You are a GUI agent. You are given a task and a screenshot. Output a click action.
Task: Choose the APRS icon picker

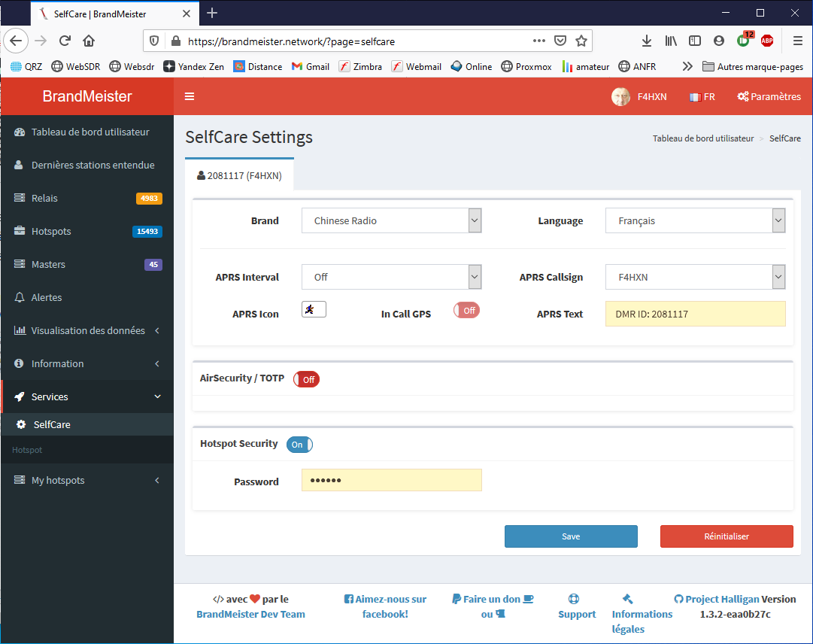314,309
